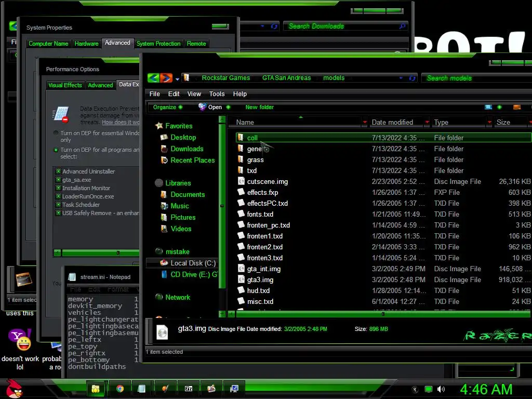
Task: Click the 7-Zip icon on the taskbar
Action: point(188,389)
